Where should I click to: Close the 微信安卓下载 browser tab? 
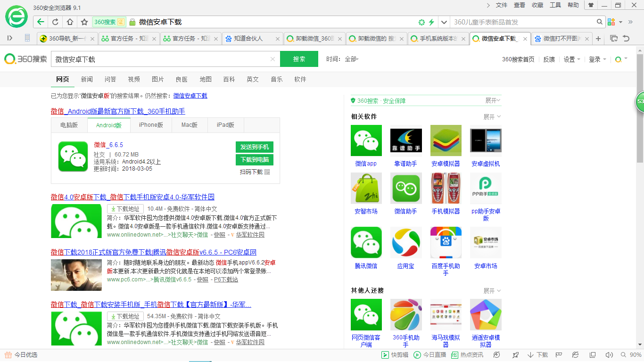pyautogui.click(x=524, y=39)
